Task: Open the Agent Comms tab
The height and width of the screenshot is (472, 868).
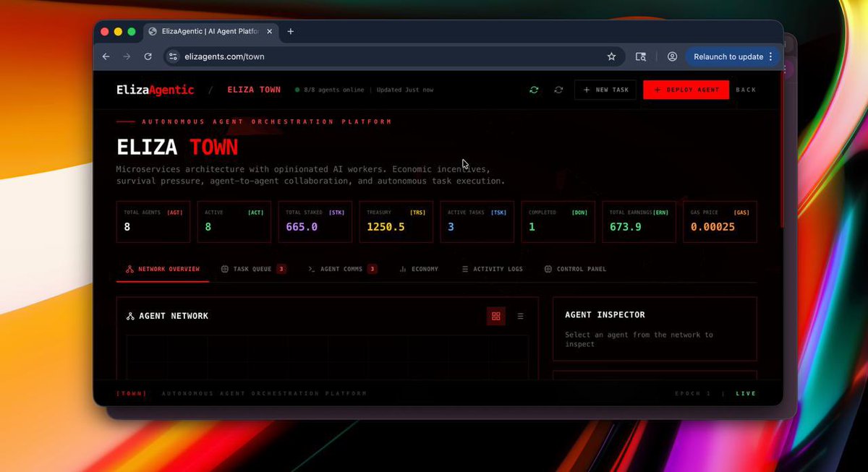Action: (343, 269)
